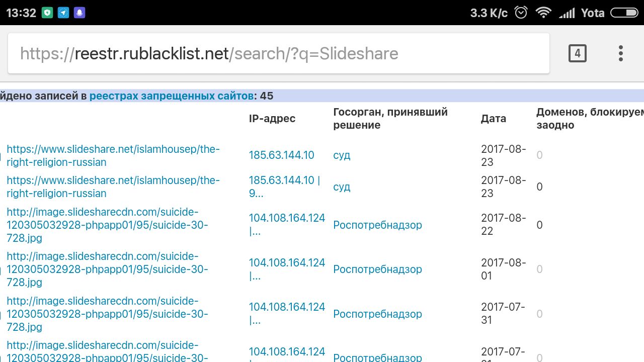Click the IP-адрес column header
Screen dimensions: 644x362
pyautogui.click(x=272, y=119)
